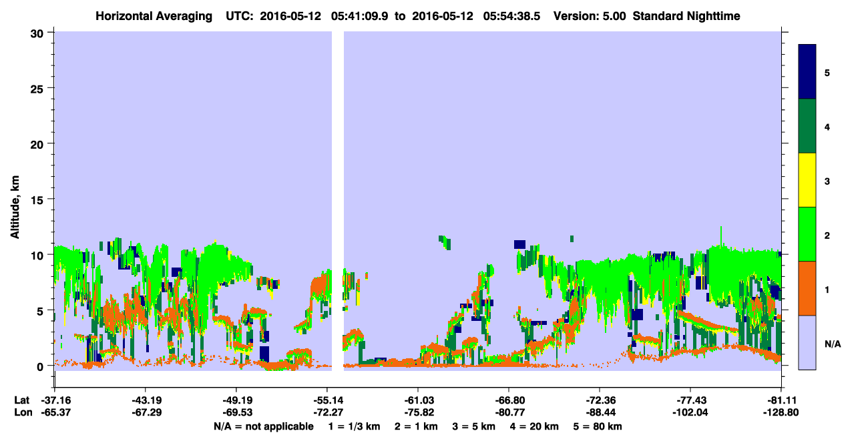Click the color bar label '5'
The height and width of the screenshot is (445, 868).
click(x=827, y=72)
